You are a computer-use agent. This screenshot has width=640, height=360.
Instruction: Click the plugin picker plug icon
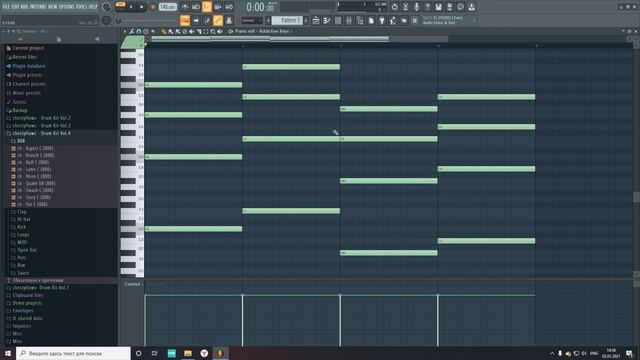382,20
